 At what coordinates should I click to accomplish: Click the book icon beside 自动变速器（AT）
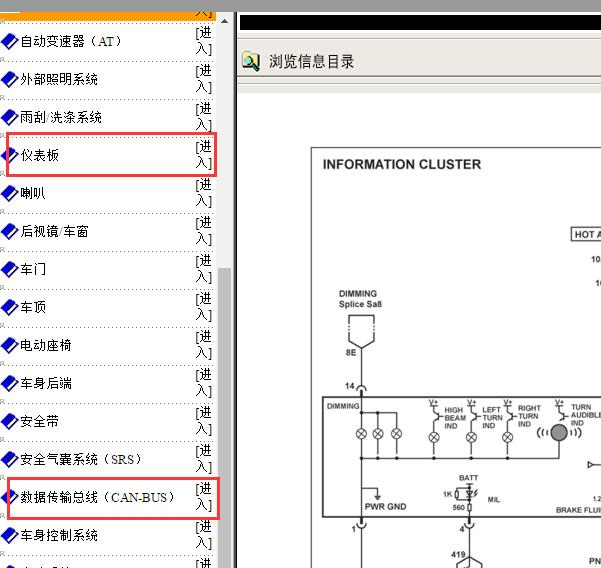pos(10,41)
